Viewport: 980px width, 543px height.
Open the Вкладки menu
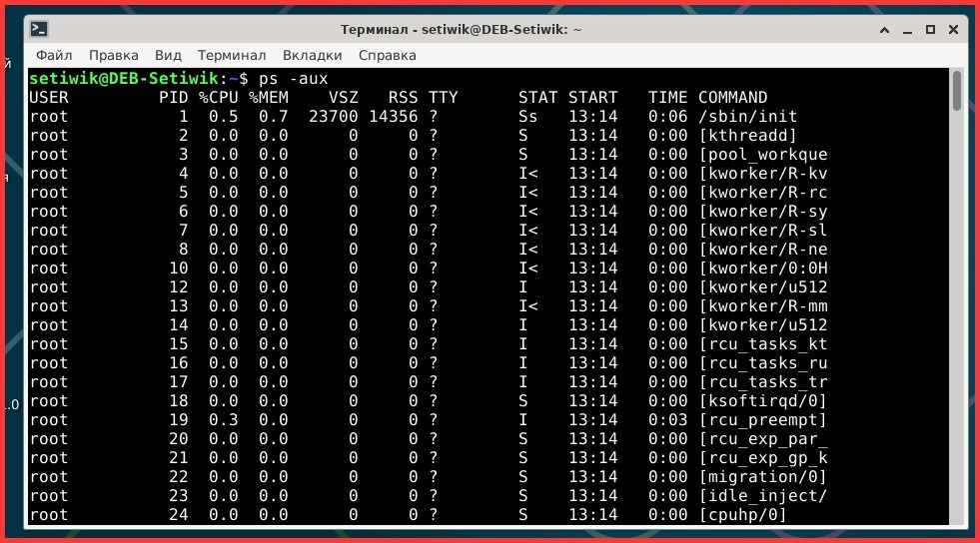[x=312, y=55]
